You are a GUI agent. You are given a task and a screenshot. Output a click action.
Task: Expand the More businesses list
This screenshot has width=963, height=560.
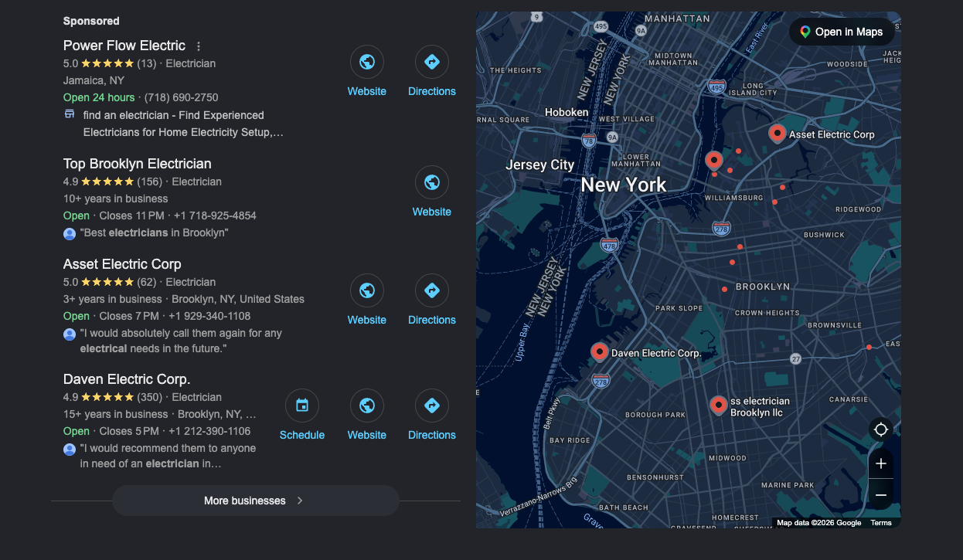(256, 501)
